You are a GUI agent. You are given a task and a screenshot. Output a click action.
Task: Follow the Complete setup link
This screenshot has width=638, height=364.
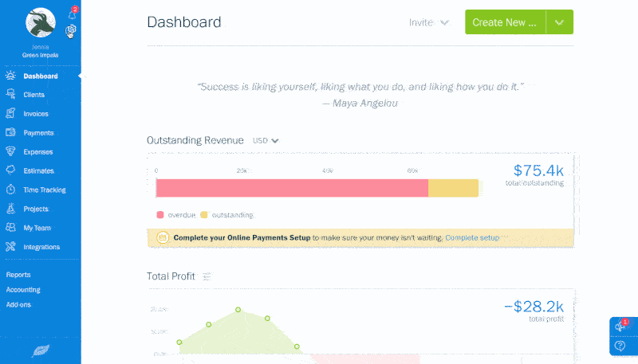point(472,237)
